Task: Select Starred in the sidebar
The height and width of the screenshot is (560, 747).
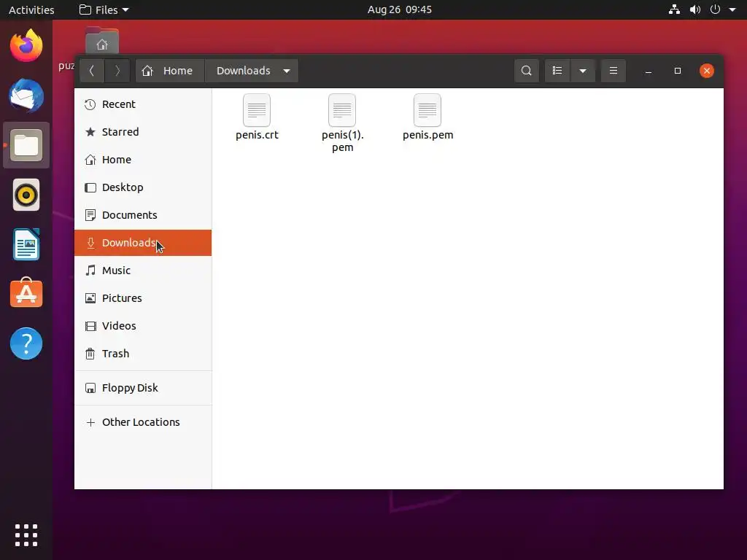Action: click(x=143, y=132)
